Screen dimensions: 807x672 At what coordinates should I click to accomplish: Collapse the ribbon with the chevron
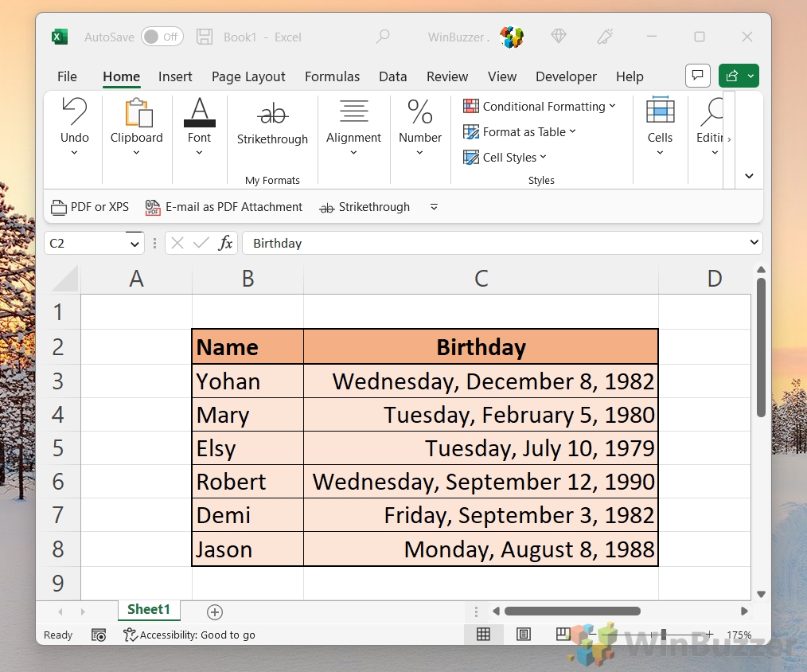[x=748, y=176]
